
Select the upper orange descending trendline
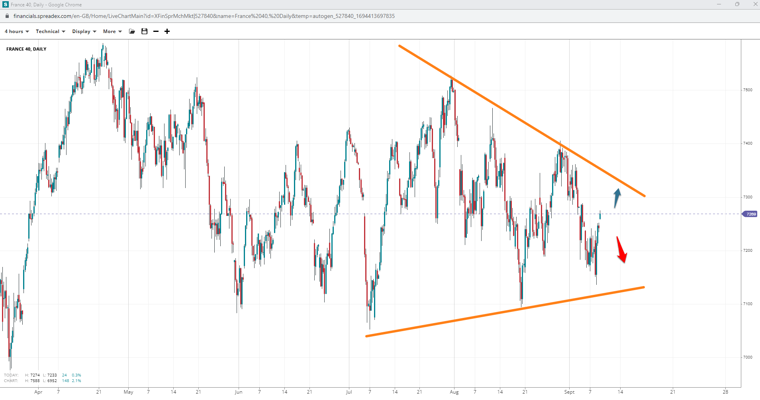520,119
